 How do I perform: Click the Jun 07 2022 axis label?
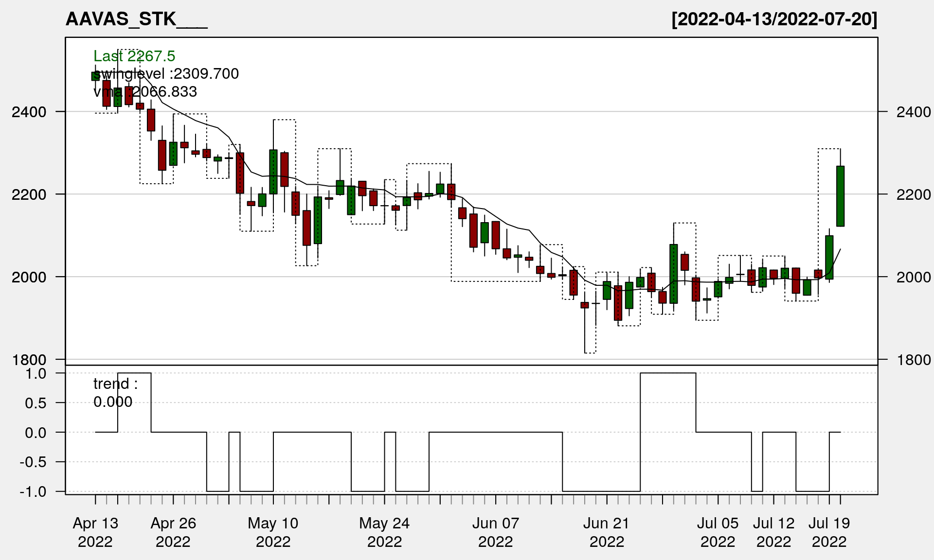496,532
